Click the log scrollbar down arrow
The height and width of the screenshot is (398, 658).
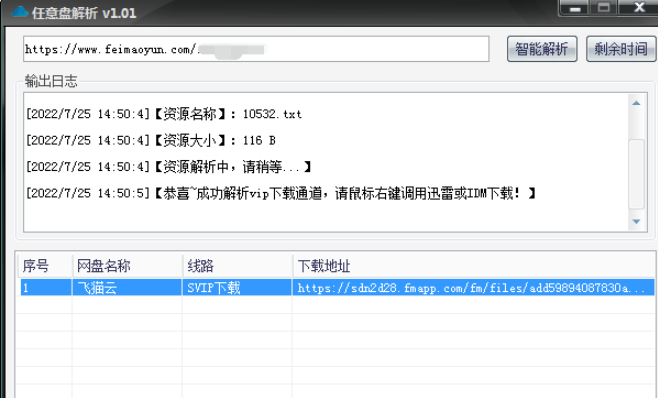coord(636,221)
